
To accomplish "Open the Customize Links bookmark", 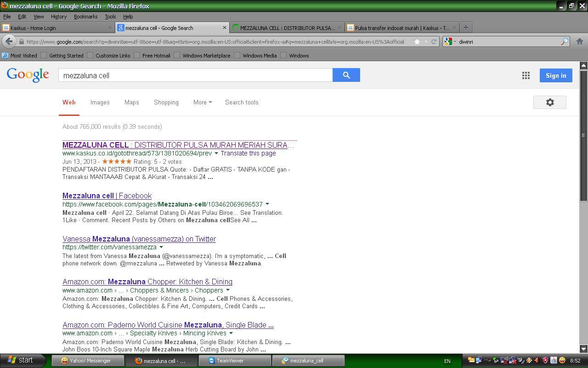I will pos(108,55).
